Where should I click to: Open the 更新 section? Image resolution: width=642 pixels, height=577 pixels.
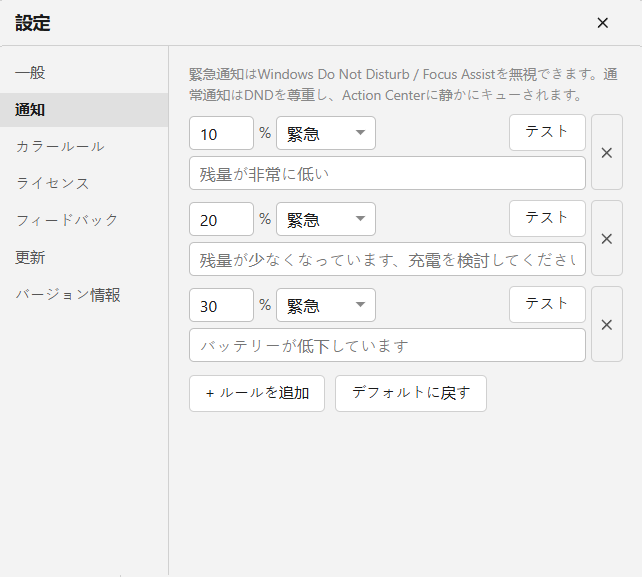click(84, 258)
